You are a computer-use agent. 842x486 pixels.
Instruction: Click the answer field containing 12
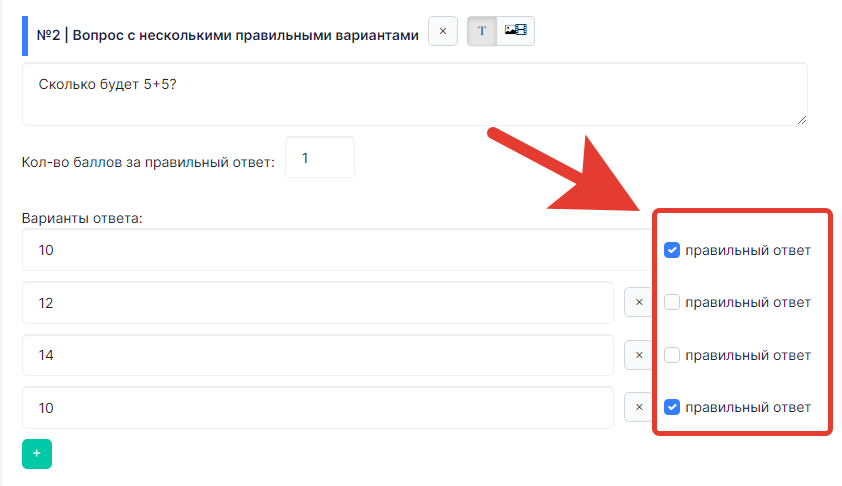[x=318, y=303]
